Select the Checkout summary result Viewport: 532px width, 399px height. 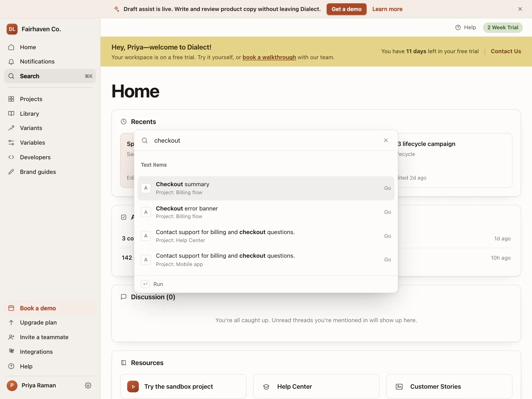(x=266, y=188)
